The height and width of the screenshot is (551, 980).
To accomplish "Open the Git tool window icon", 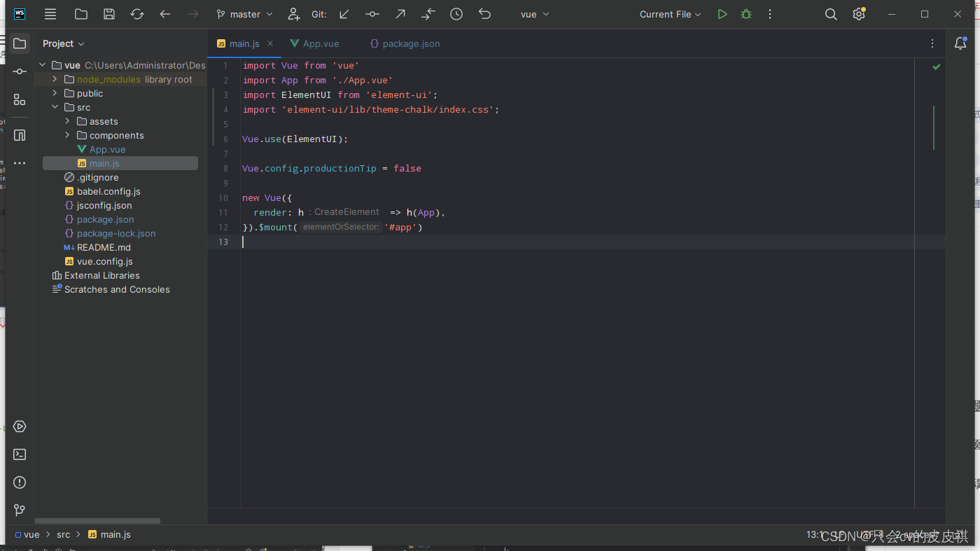I will [x=20, y=510].
